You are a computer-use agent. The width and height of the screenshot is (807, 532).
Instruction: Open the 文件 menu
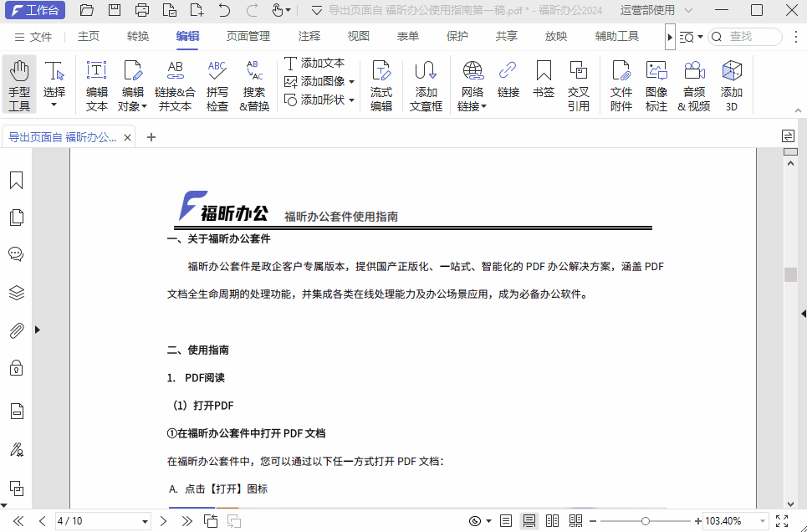point(33,37)
